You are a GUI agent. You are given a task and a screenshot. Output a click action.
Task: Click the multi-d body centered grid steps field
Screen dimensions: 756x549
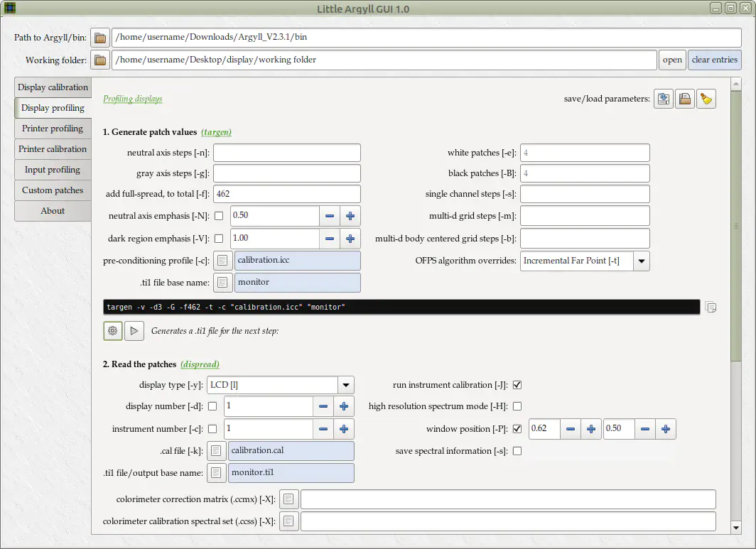(585, 239)
